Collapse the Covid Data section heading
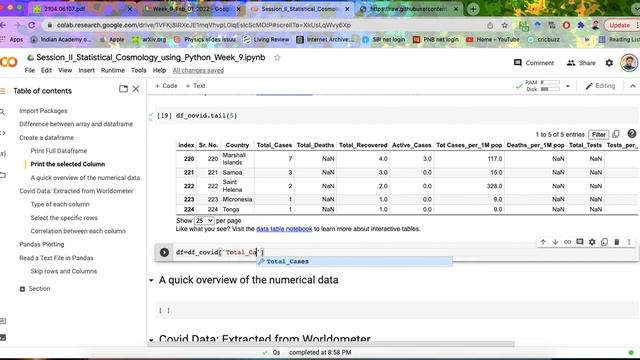 (x=151, y=340)
